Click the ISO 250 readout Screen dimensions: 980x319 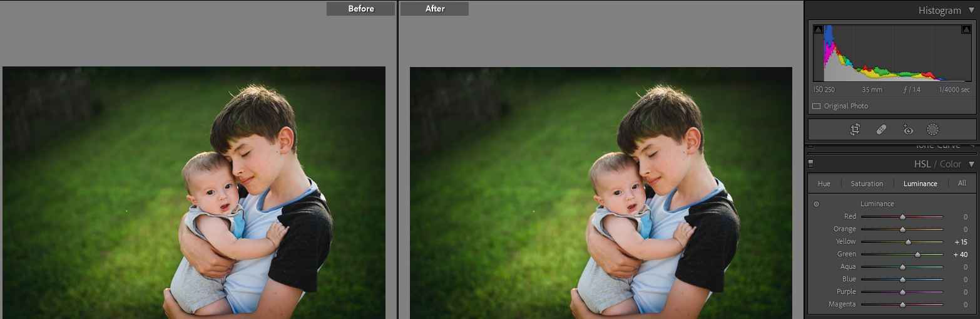coord(825,90)
